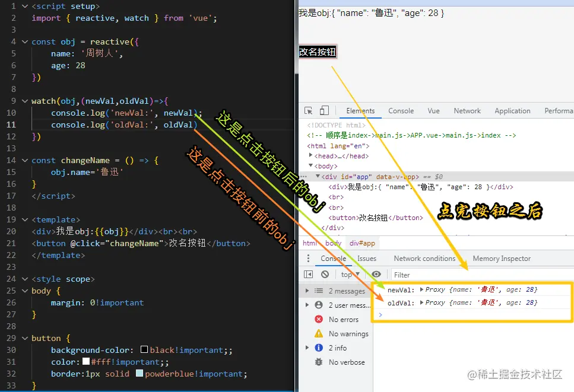Expand the 2 messages group arrow
Viewport: 574px width, 392px height.
click(x=307, y=291)
